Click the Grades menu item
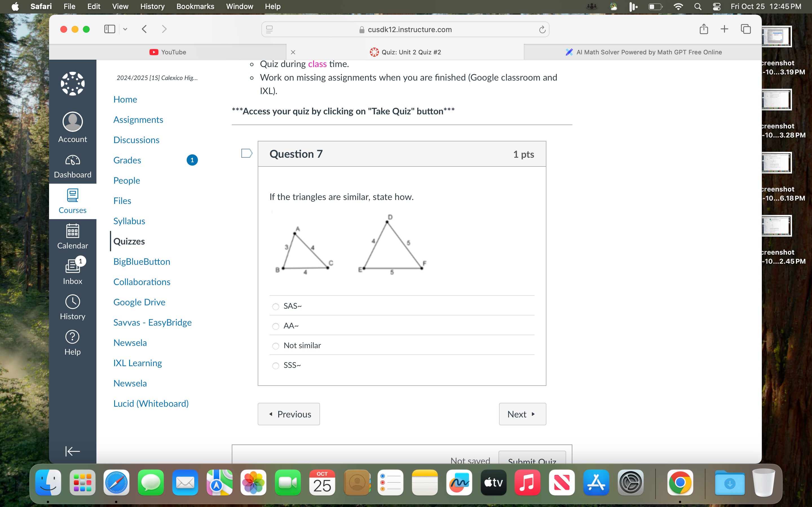The width and height of the screenshot is (812, 507). point(127,160)
